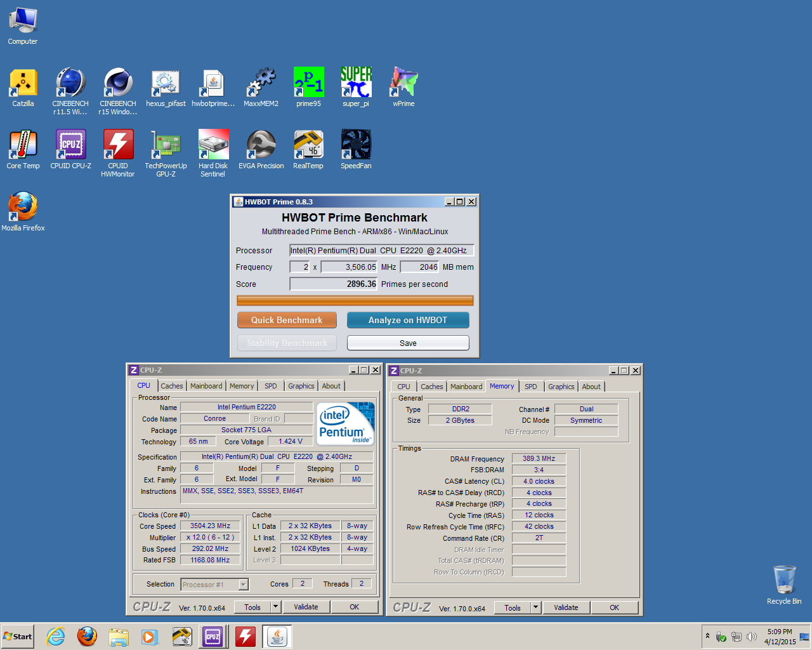Click the Score field 2896.36
Viewport: 812px width, 650px height.
(x=334, y=284)
